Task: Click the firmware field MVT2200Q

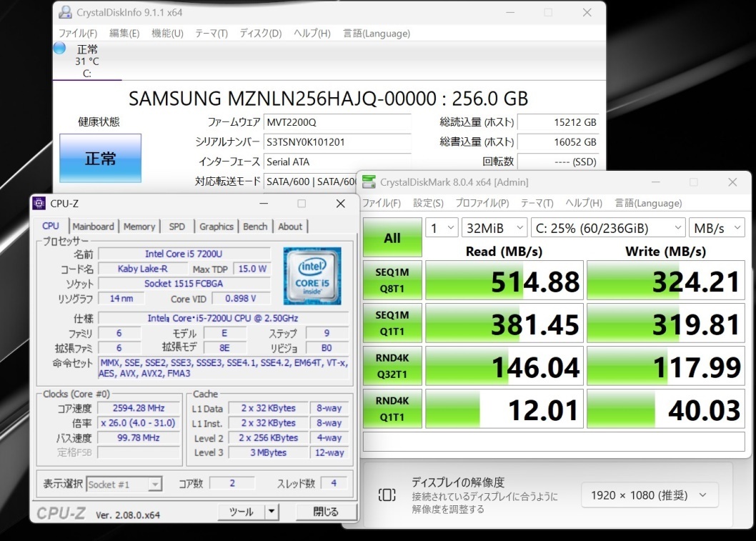Action: pos(337,122)
